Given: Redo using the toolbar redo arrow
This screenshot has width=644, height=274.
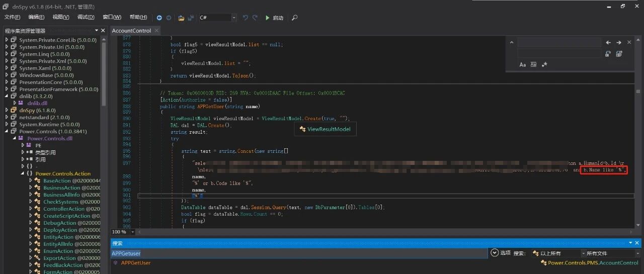Looking at the screenshot, I should click(x=255, y=18).
